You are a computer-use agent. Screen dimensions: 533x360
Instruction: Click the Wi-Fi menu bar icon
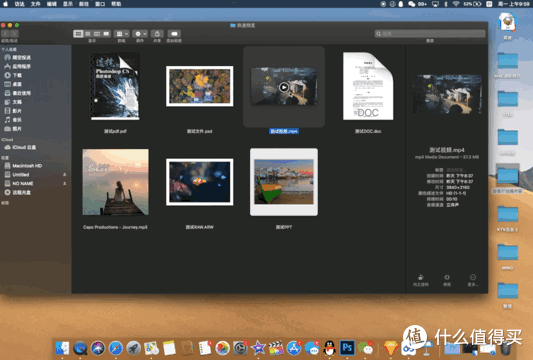pyautogui.click(x=456, y=4)
